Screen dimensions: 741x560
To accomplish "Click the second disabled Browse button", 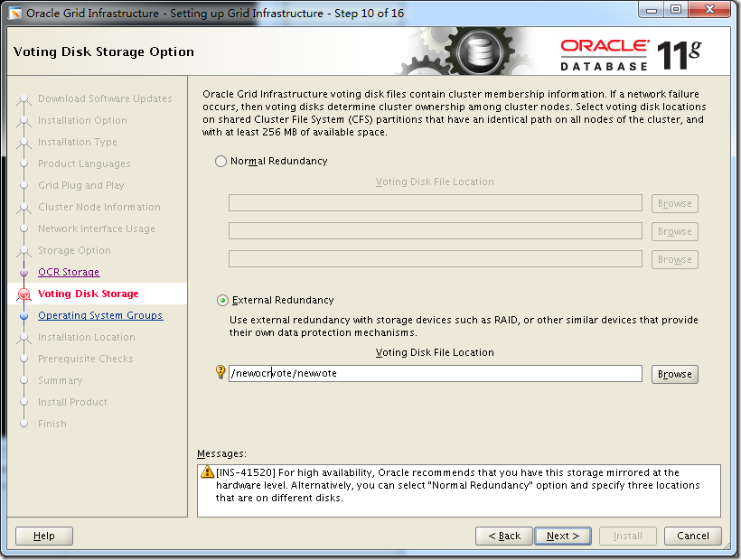I will tap(674, 231).
